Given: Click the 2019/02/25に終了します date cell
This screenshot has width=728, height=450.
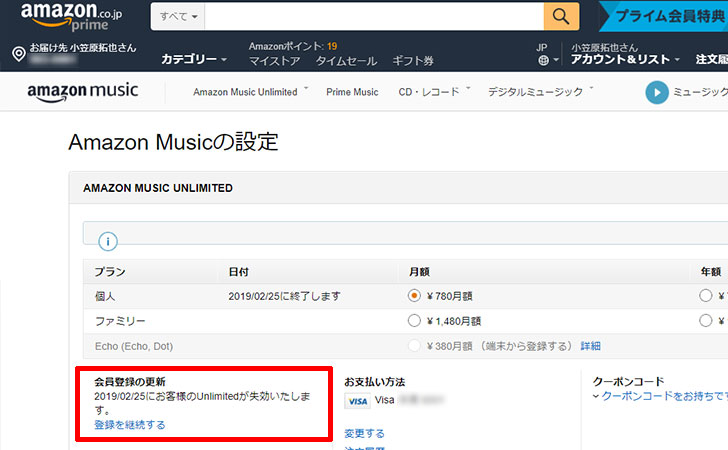Looking at the screenshot, I should (x=284, y=296).
